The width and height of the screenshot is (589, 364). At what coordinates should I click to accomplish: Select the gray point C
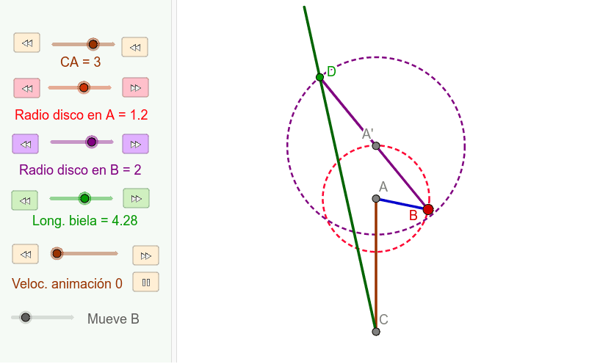pos(376,332)
